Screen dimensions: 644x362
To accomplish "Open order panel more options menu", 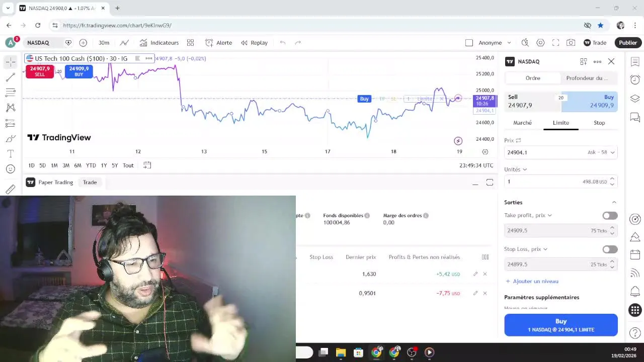I will (x=597, y=61).
